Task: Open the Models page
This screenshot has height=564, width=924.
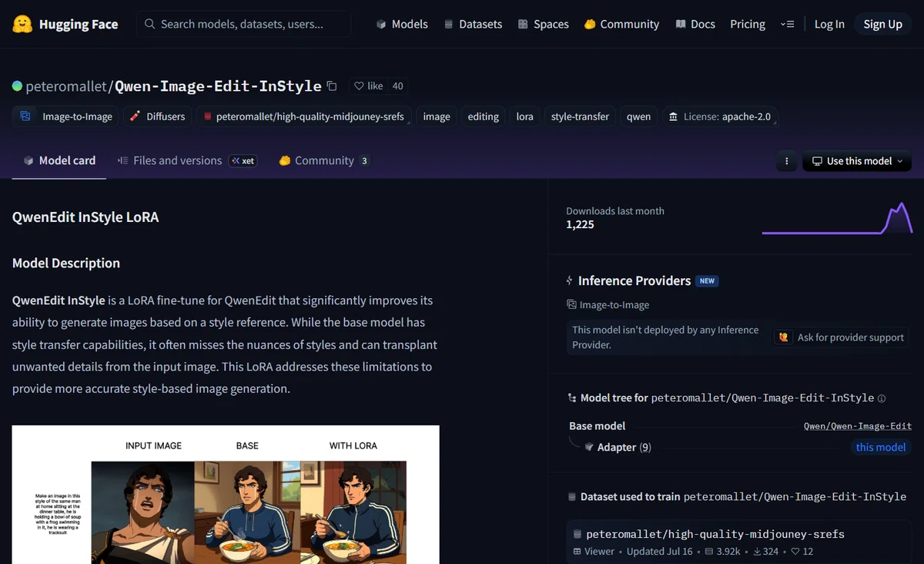Action: 401,24
